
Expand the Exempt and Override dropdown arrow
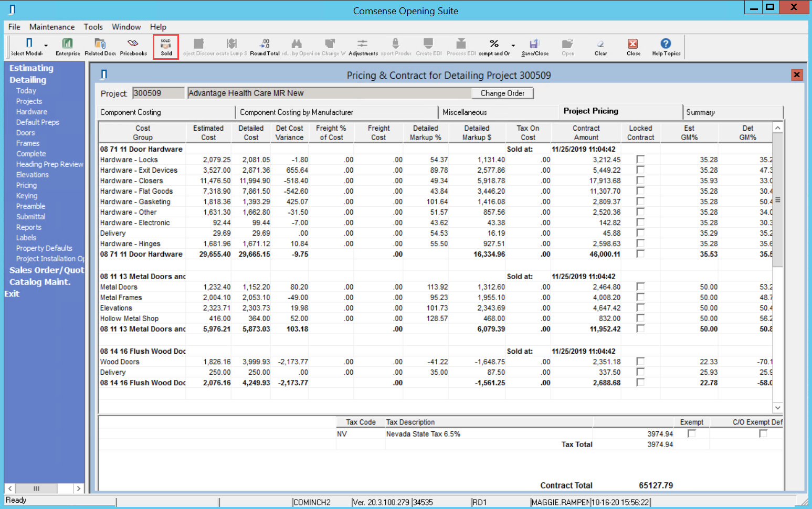pyautogui.click(x=513, y=46)
